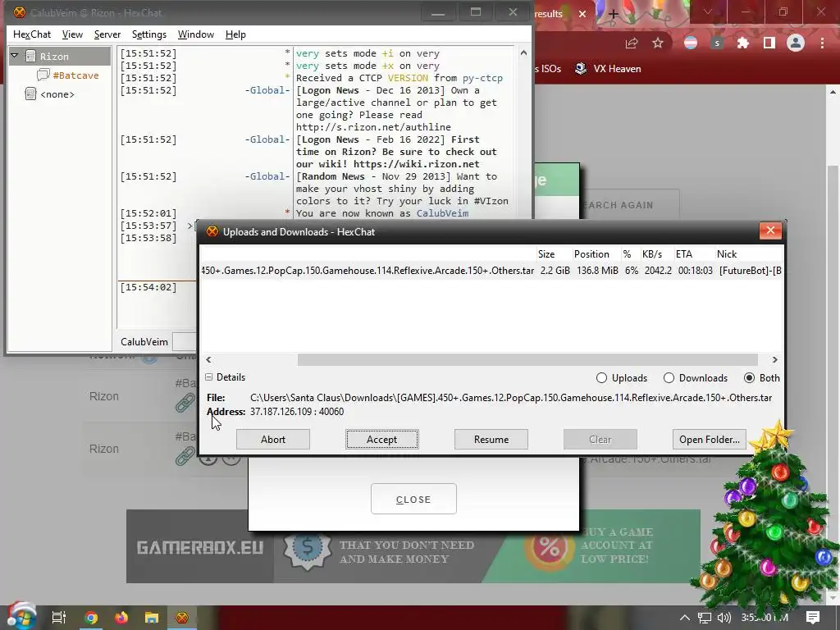Open Chrome tab search chevron
Screen dimensions: 840x630
coord(708,12)
